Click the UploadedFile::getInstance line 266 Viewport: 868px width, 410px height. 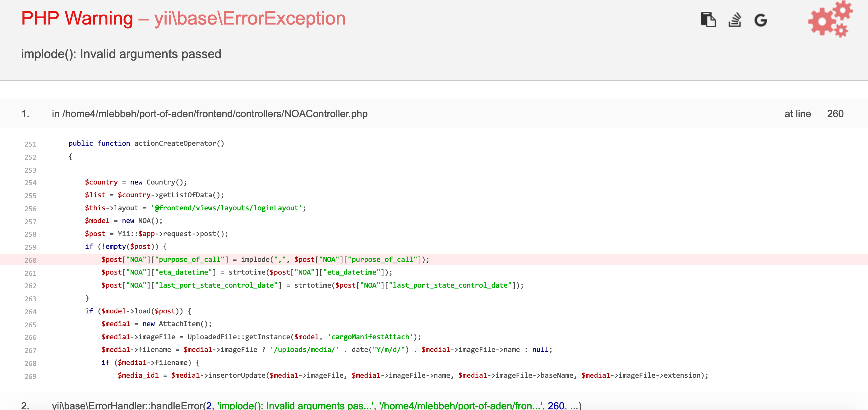click(261, 337)
